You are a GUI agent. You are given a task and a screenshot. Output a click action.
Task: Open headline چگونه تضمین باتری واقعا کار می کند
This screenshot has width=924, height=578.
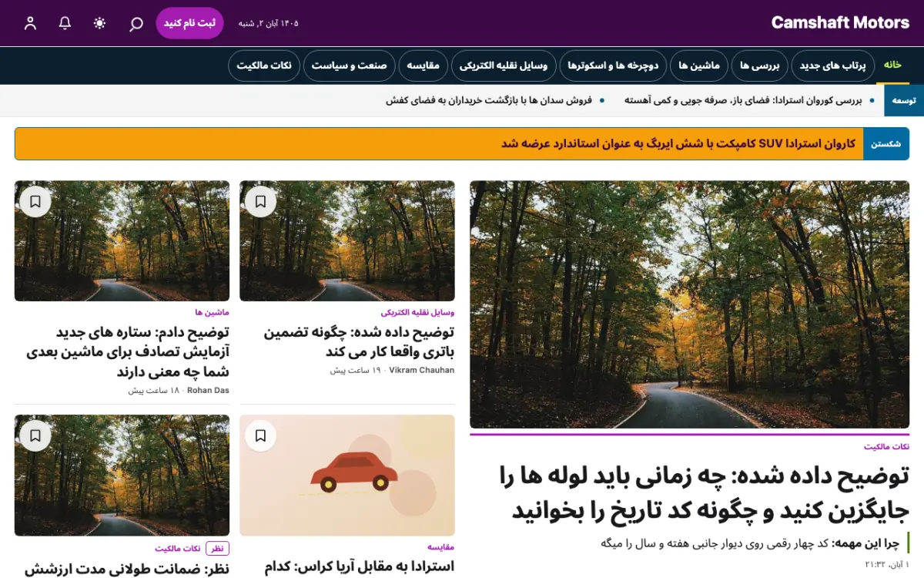pyautogui.click(x=359, y=342)
